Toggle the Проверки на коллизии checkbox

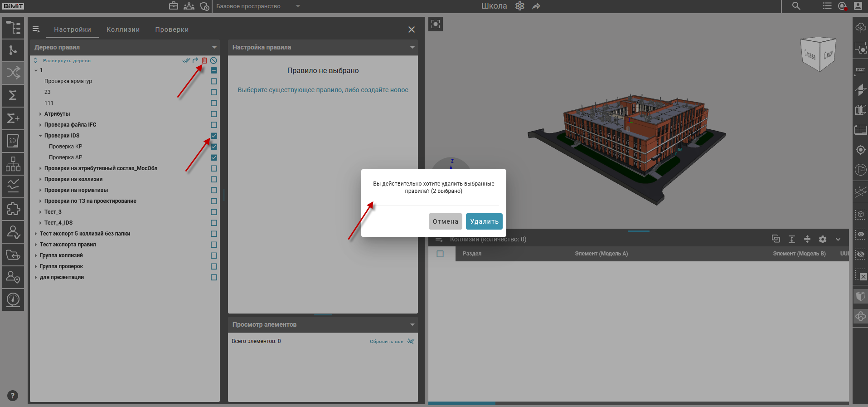(214, 179)
